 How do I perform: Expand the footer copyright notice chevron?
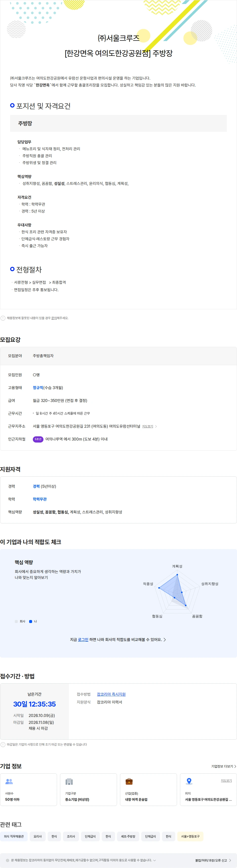tap(155, 860)
